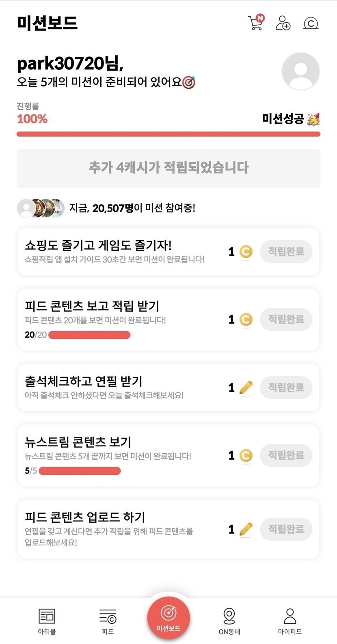The height and width of the screenshot is (644, 337).
Task: Tap 적립완료 for the feed upload mission
Action: tap(286, 529)
